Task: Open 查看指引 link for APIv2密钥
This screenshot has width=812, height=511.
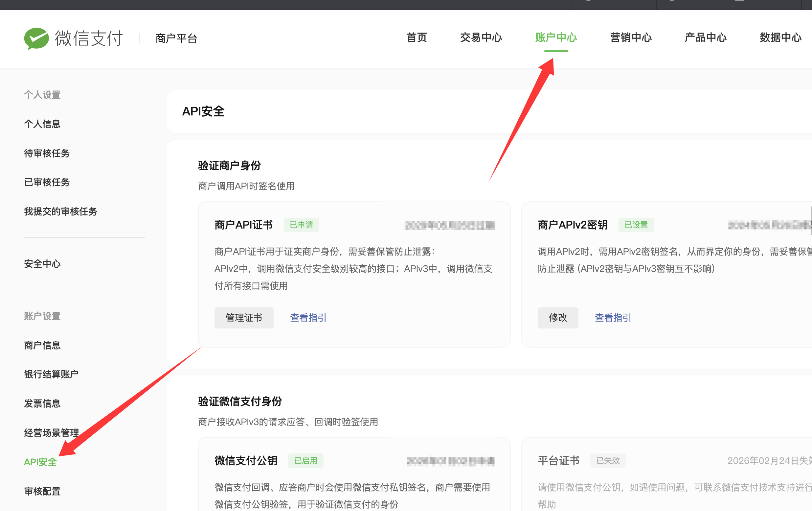Action: [613, 318]
